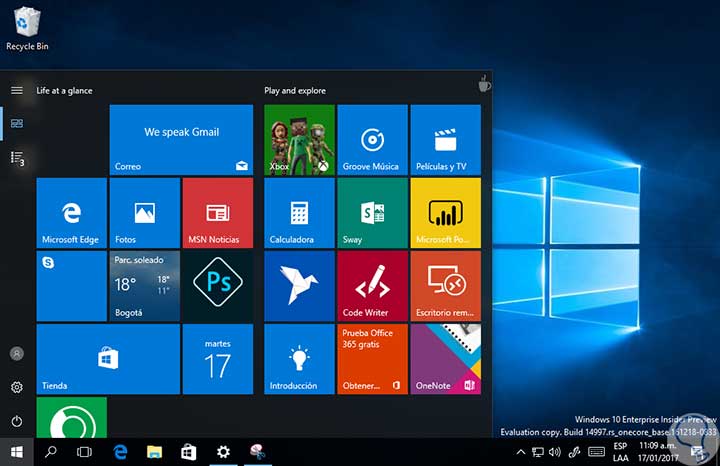
Task: Click the Windows Start button
Action: pos(17,452)
